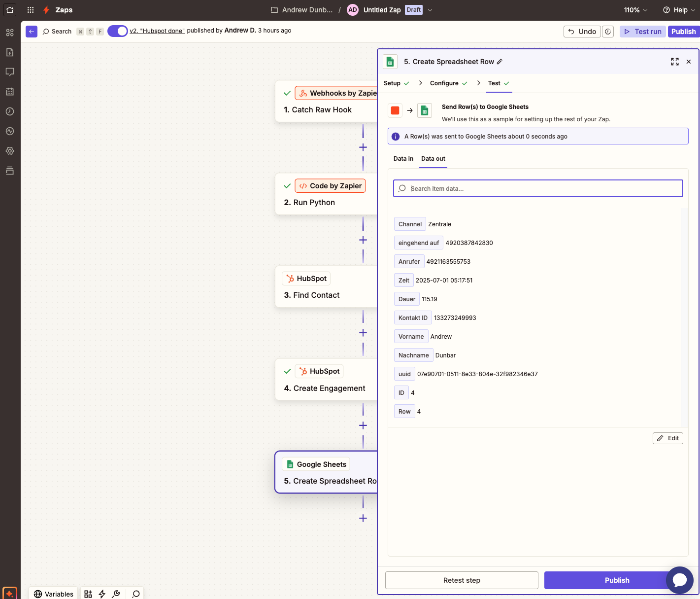The image size is (700, 599).
Task: Select the 5. Create Spreadsheet Row step
Action: coord(326,472)
